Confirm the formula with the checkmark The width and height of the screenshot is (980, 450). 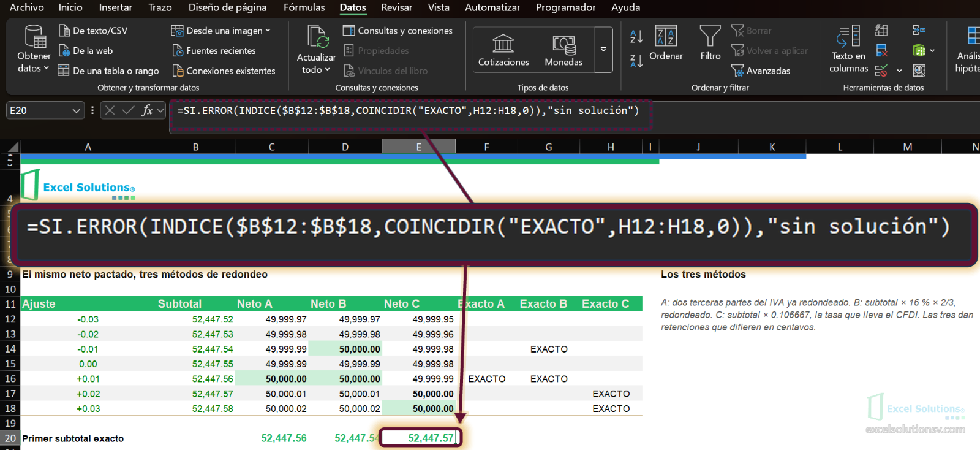pyautogui.click(x=128, y=110)
